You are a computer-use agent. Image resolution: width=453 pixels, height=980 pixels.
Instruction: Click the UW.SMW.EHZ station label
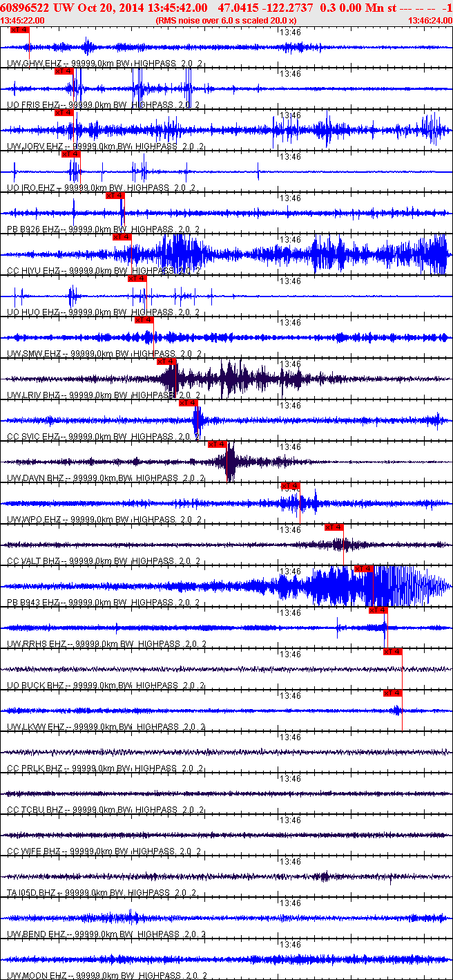[34, 354]
